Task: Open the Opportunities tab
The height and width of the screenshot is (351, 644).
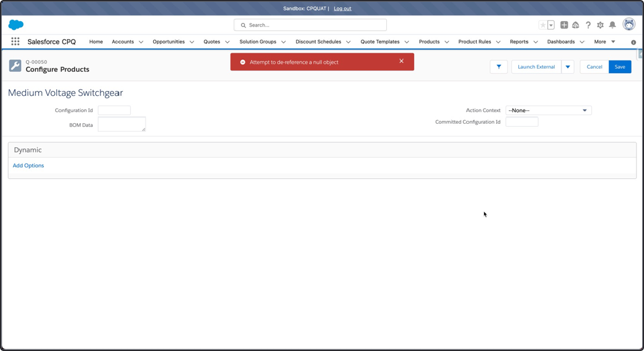Action: tap(169, 42)
